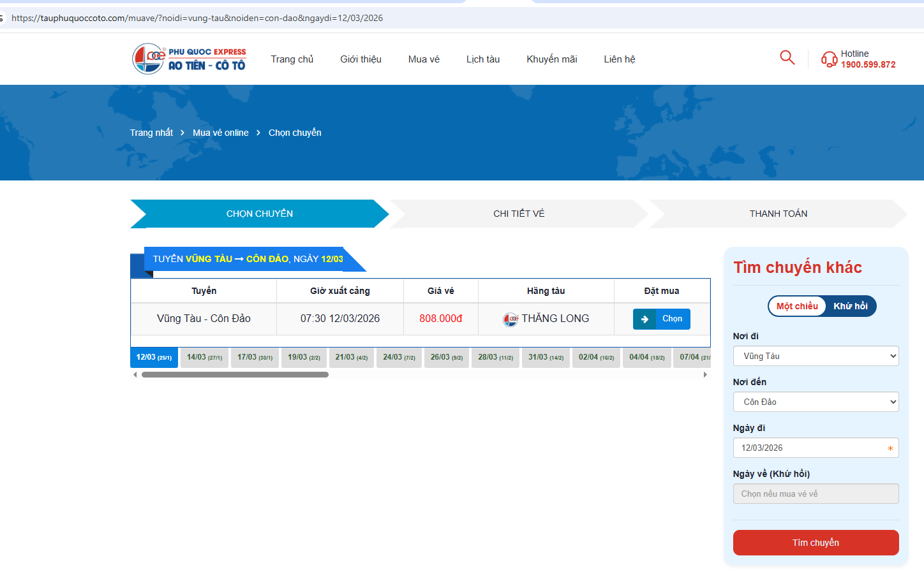Image resolution: width=924 pixels, height=579 pixels.
Task: Click the horizontal date scrollbar thumb
Action: [235, 375]
